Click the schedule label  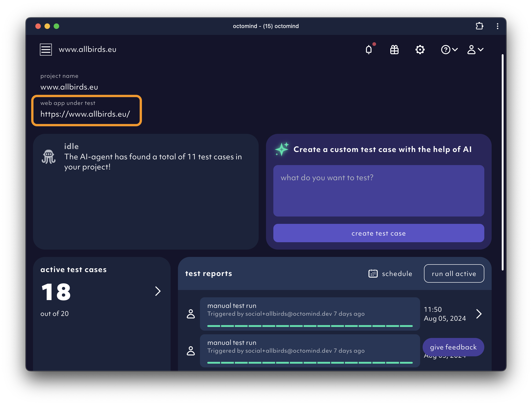point(397,274)
